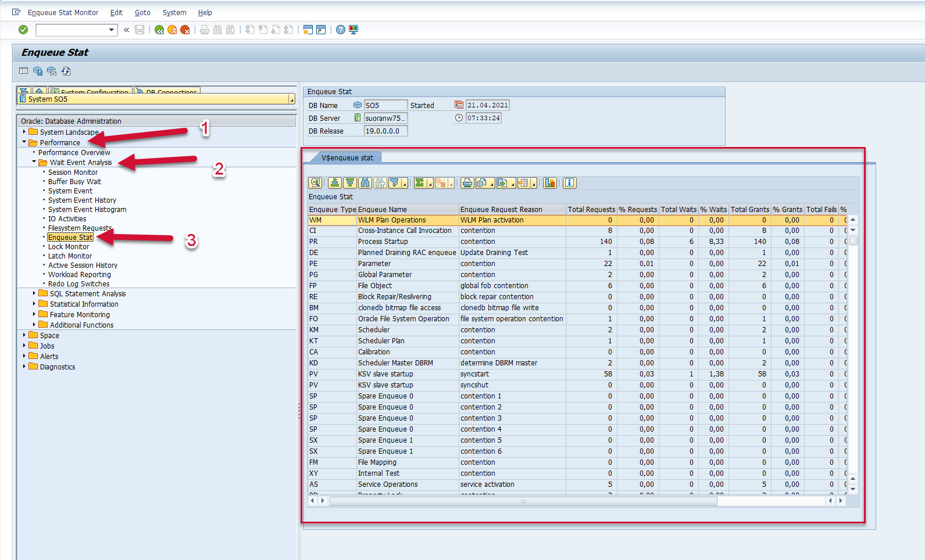Select the V$enqueue stat tab
Image resolution: width=925 pixels, height=560 pixels.
pyautogui.click(x=347, y=157)
